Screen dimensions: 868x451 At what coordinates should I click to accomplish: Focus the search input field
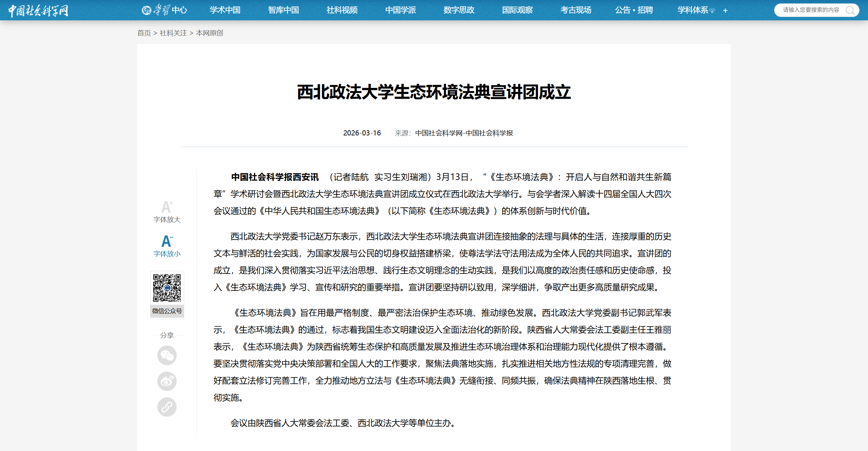click(x=810, y=10)
